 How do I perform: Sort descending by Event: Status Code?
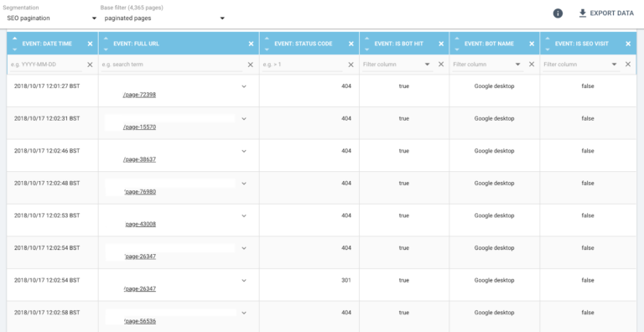click(267, 49)
